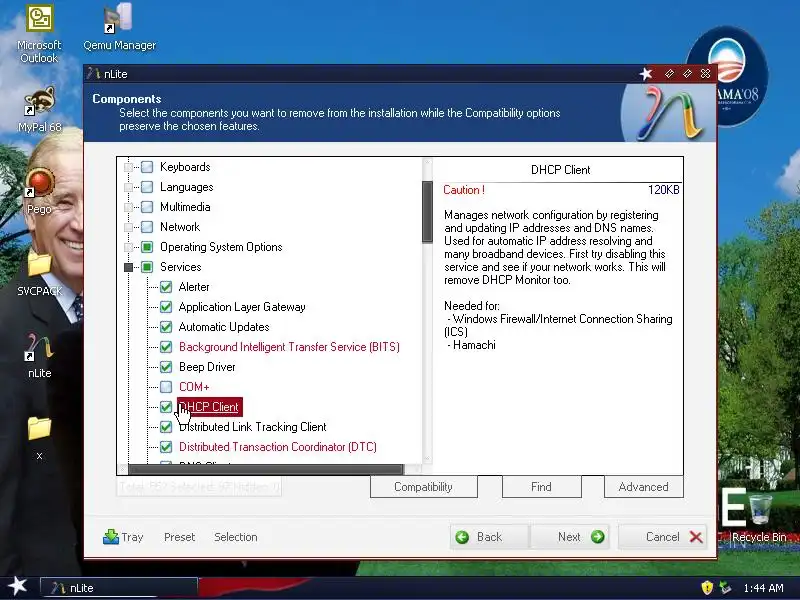The image size is (800, 600).
Task: Select the Automatic Updates label
Action: coord(224,327)
